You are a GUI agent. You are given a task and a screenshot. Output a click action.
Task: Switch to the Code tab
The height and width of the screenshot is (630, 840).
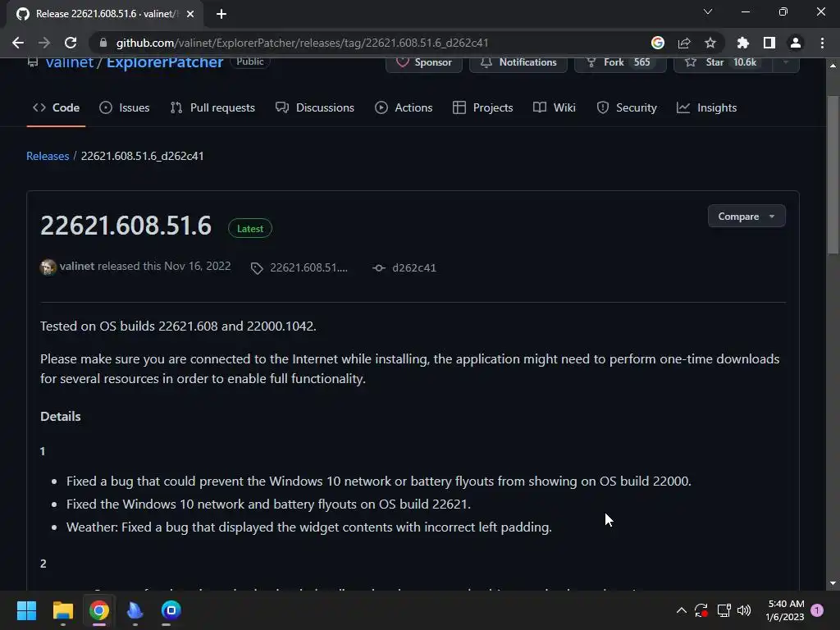tap(57, 107)
